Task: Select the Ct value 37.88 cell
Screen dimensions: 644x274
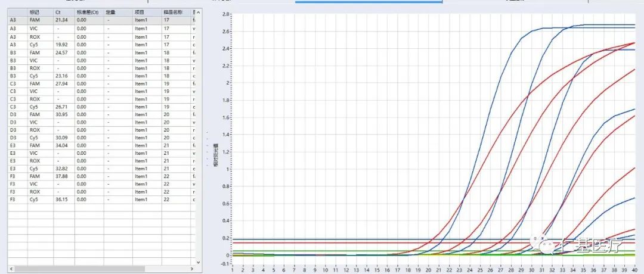Action: (x=62, y=176)
